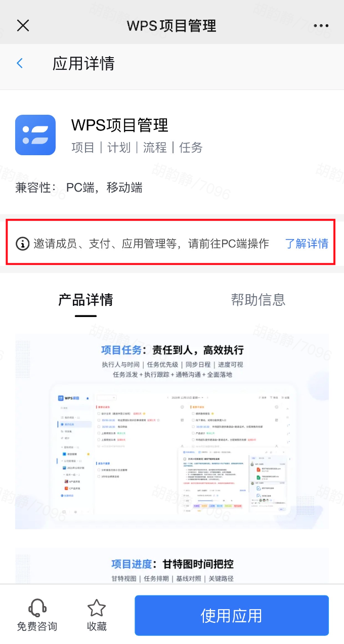Viewport: 344px width, 644px height.
Task: Switch to the 帮助信息 tab
Action: pos(258,300)
